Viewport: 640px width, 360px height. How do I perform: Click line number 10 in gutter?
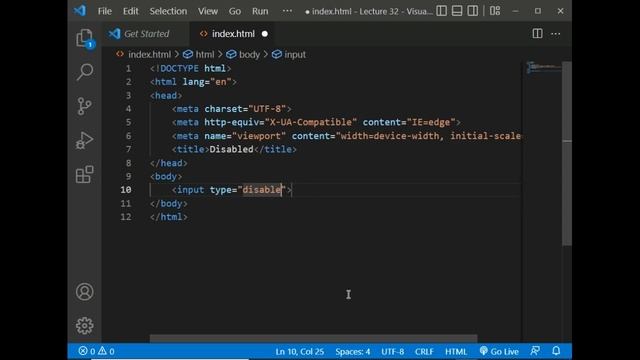(x=126, y=190)
